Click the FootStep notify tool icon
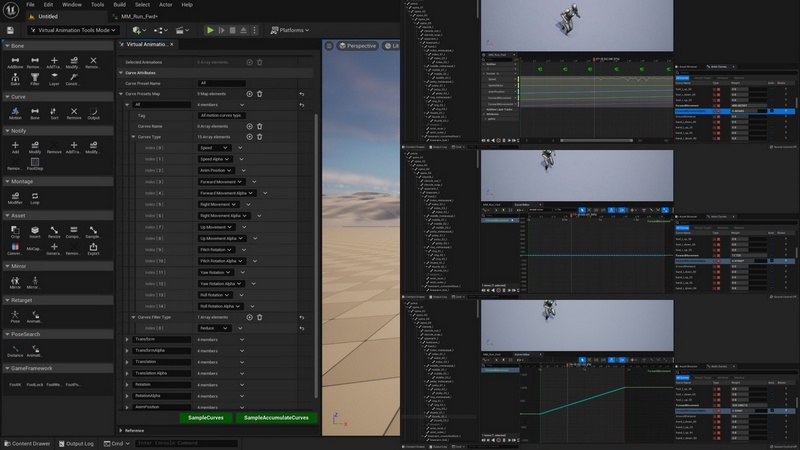The image size is (800, 450). (x=35, y=163)
